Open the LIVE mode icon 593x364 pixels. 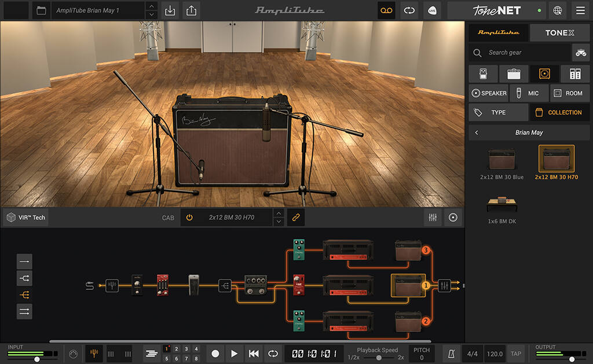pos(432,10)
